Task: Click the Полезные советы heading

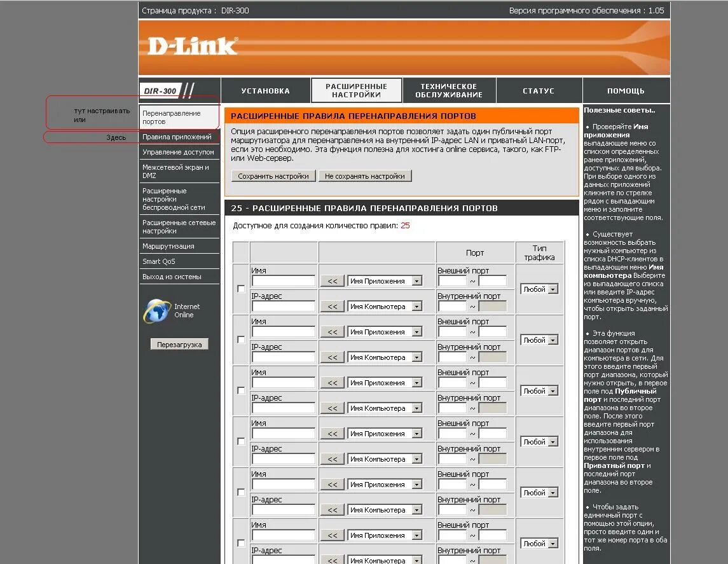Action: pyautogui.click(x=619, y=110)
